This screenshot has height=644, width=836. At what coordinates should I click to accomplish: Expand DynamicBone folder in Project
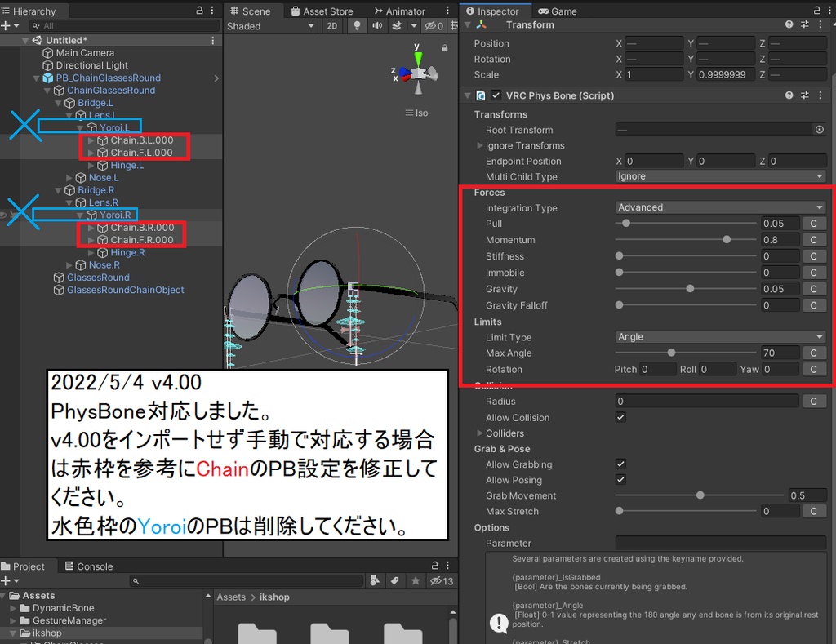click(x=13, y=608)
